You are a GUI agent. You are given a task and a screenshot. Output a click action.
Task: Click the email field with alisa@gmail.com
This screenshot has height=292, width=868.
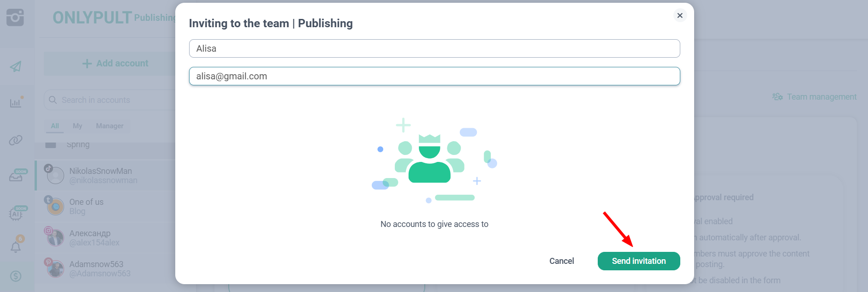pyautogui.click(x=434, y=76)
